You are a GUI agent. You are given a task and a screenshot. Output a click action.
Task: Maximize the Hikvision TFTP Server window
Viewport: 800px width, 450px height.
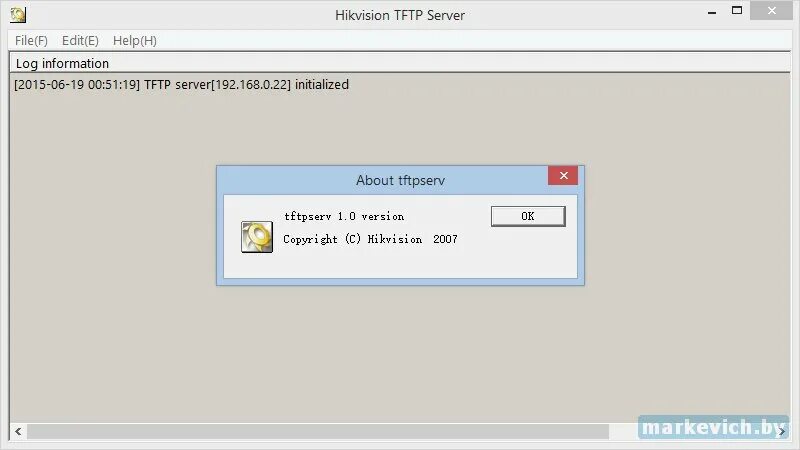tap(737, 11)
